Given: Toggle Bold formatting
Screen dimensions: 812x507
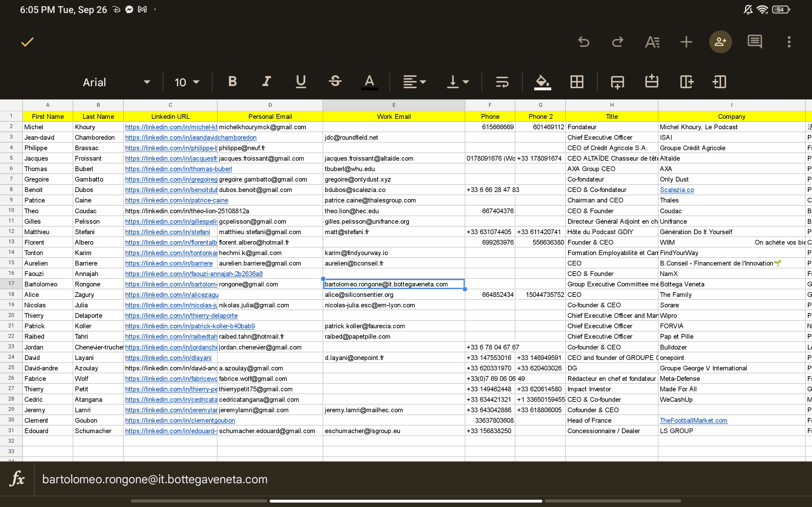Looking at the screenshot, I should [x=232, y=81].
